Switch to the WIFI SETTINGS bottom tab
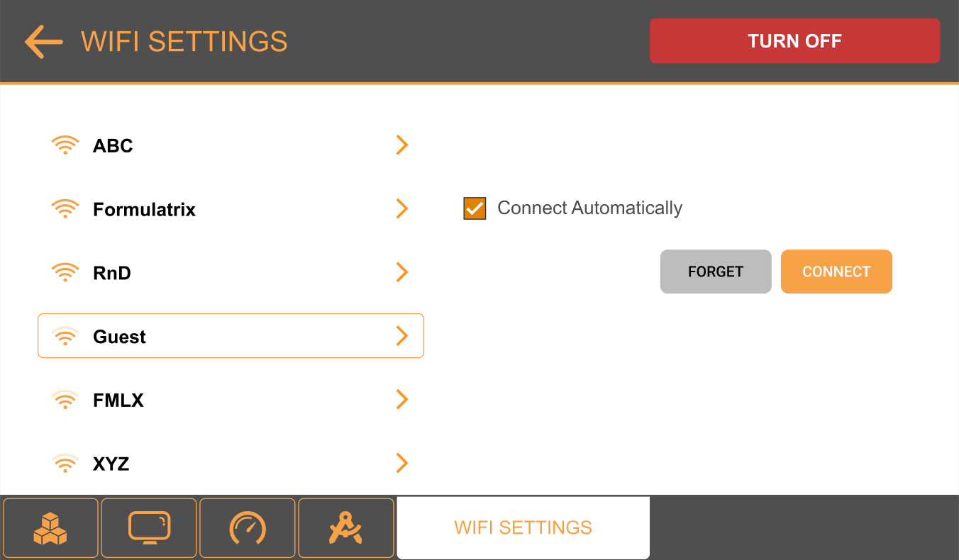959x560 pixels. (523, 528)
